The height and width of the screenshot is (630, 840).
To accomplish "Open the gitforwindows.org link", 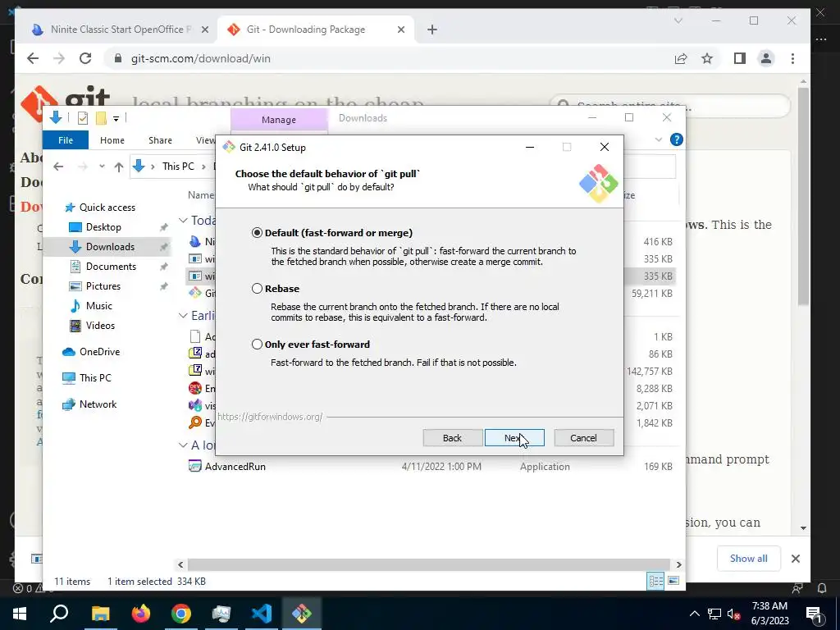I will click(x=270, y=417).
